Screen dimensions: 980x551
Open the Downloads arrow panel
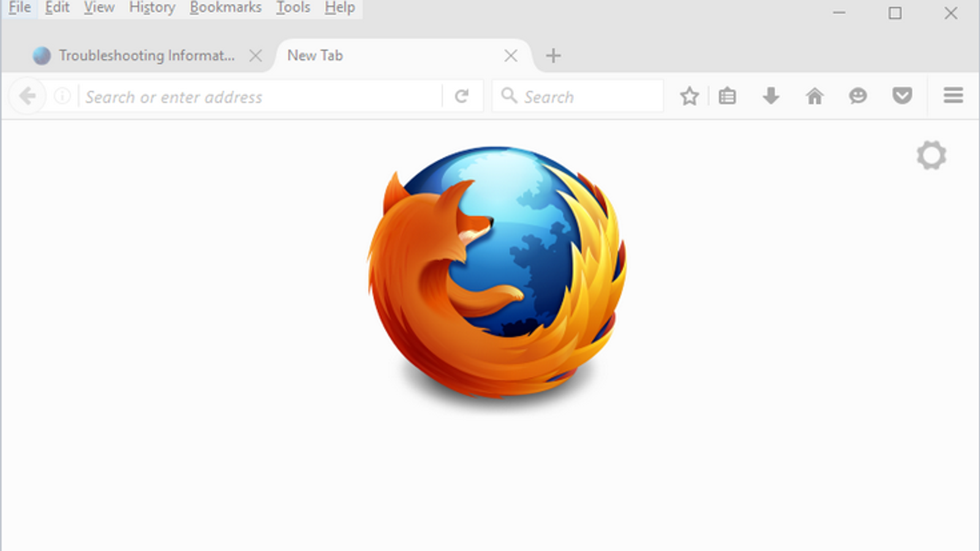[771, 96]
